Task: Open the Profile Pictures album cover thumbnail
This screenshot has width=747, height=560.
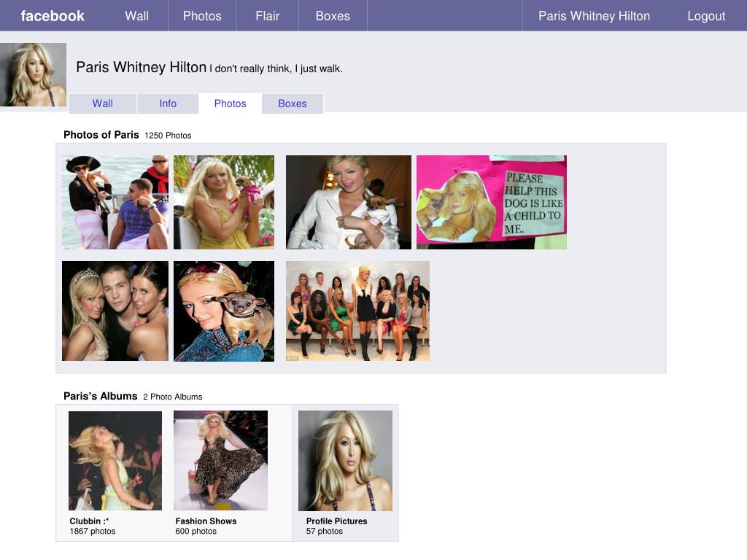Action: coord(345,461)
